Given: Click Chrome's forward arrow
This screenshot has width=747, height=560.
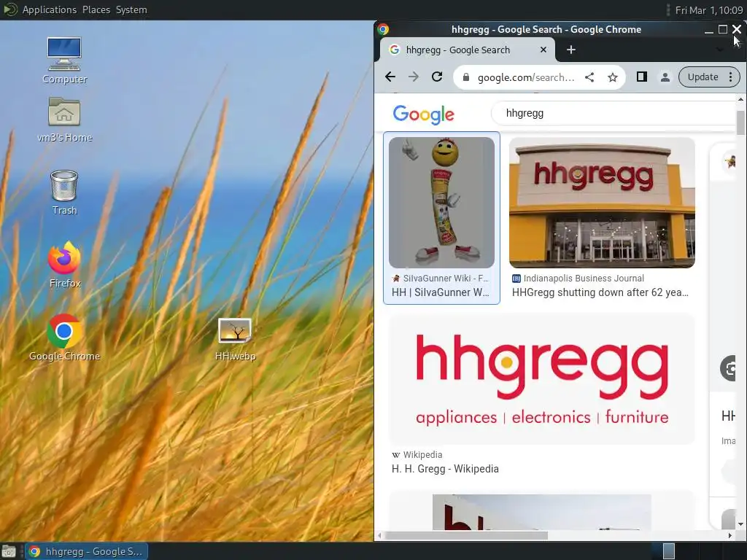Looking at the screenshot, I should [414, 77].
